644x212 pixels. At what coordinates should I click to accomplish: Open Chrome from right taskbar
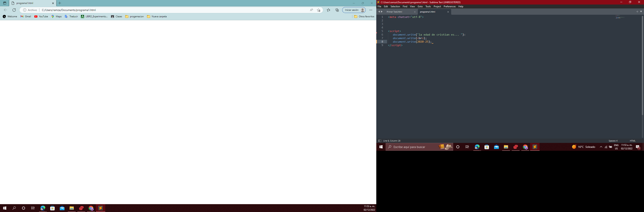coord(525,147)
